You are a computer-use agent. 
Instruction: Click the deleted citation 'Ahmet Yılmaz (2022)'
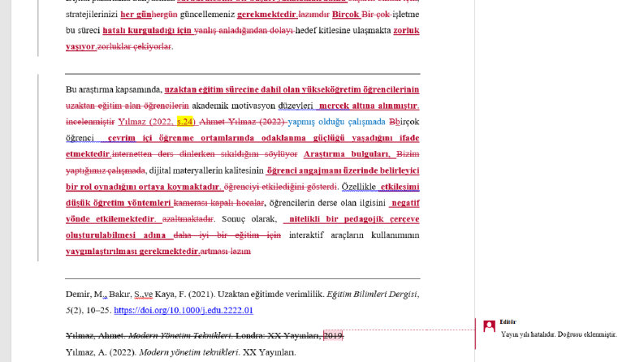pos(241,122)
